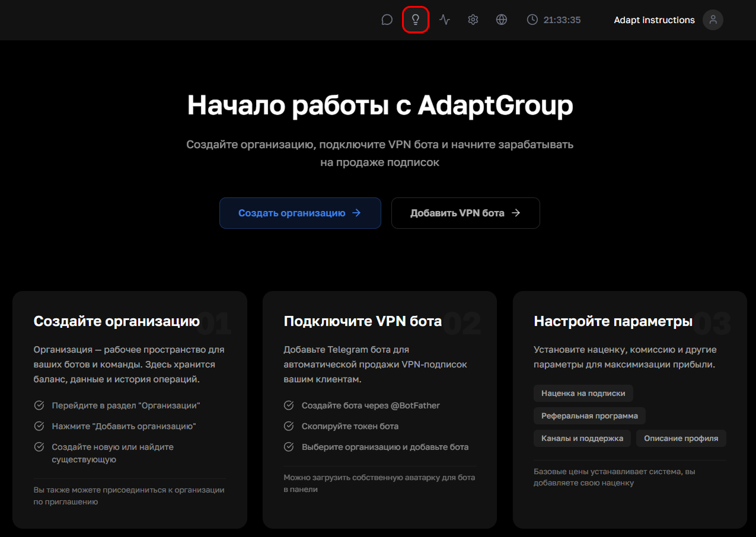The width and height of the screenshot is (756, 537).
Task: Click the 21:33:35 time display
Action: (562, 20)
